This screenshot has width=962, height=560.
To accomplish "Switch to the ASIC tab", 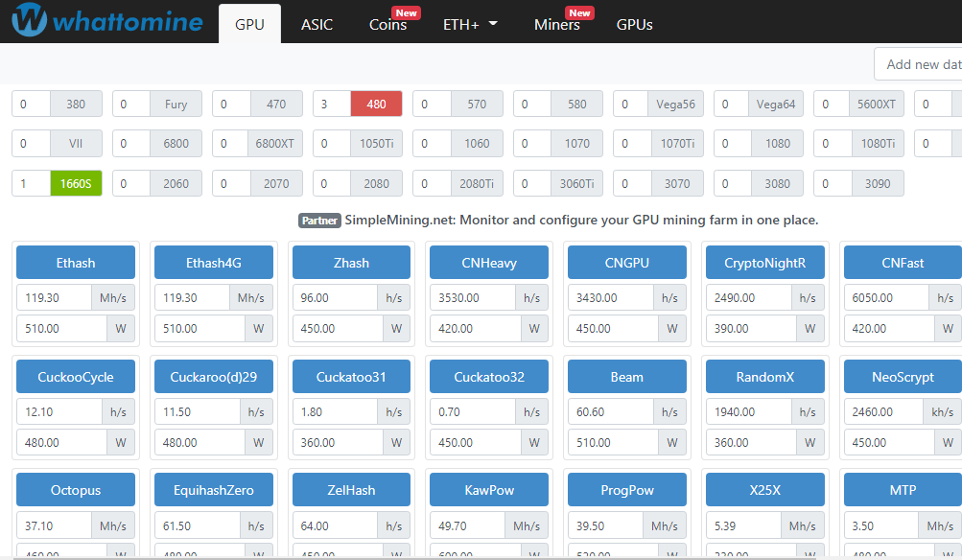I will point(317,25).
